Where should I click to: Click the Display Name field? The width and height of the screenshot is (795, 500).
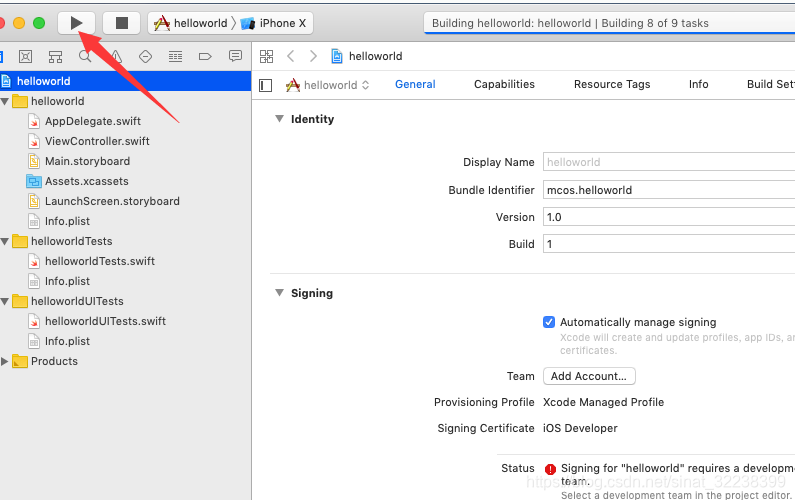tap(669, 162)
